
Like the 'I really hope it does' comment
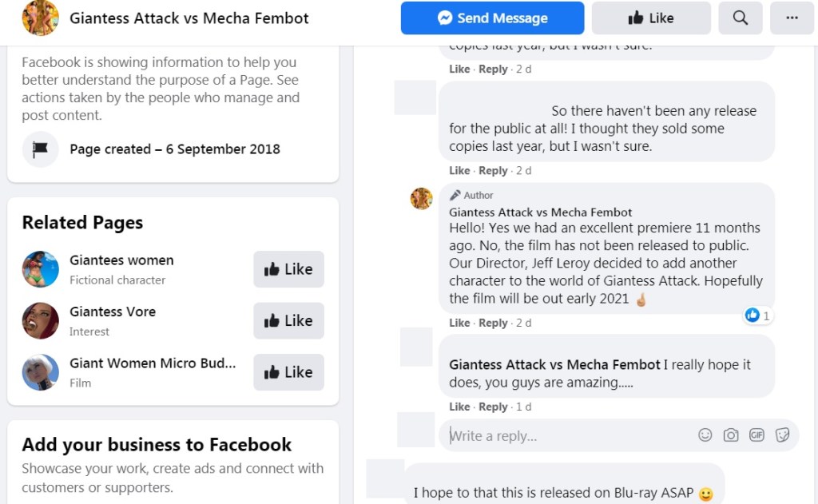(459, 407)
